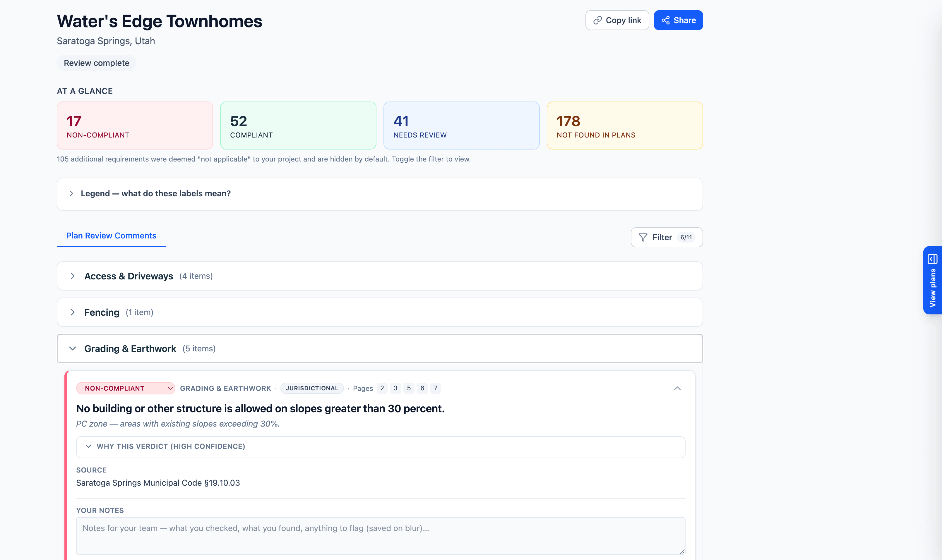Screen dimensions: 942x560
Task: Click the JURISDICTIONAL tag
Action: (312, 388)
